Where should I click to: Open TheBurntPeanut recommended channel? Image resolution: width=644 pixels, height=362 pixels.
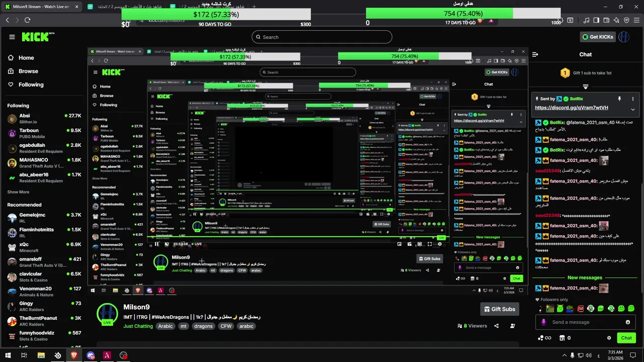click(44, 321)
